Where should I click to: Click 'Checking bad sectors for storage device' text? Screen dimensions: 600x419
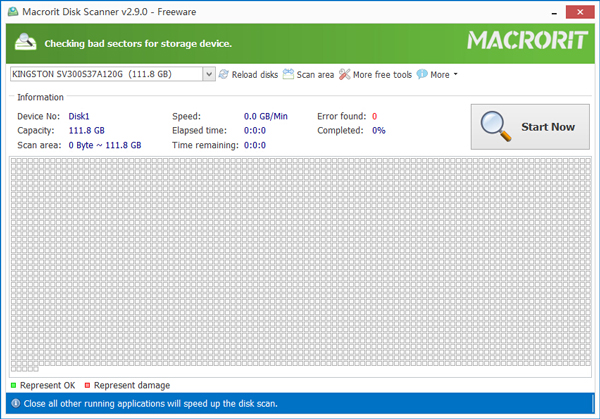(138, 44)
